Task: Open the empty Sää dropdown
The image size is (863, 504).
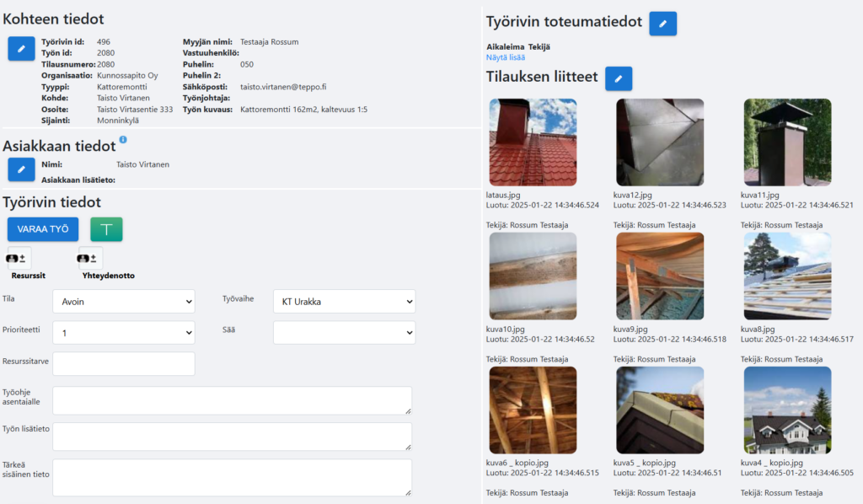Action: pos(344,333)
